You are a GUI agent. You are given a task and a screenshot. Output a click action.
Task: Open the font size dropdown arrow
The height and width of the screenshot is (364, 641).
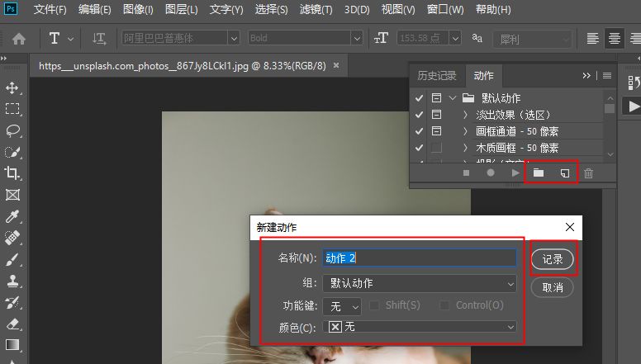click(455, 39)
